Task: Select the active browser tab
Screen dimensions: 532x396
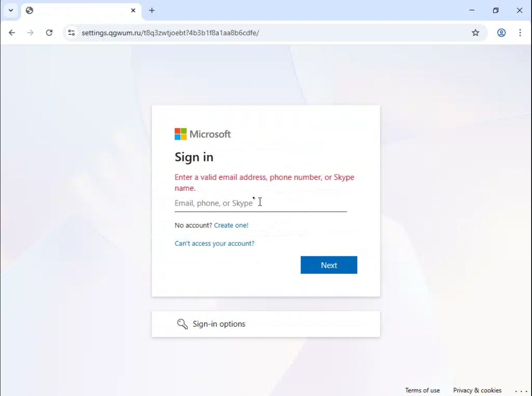Action: tap(81, 10)
